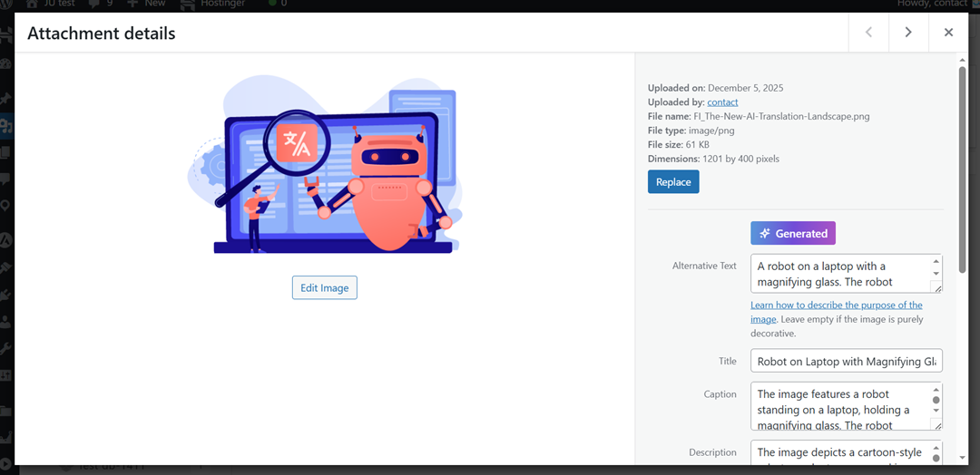The height and width of the screenshot is (475, 980).
Task: Click the Replace button
Action: click(x=673, y=182)
